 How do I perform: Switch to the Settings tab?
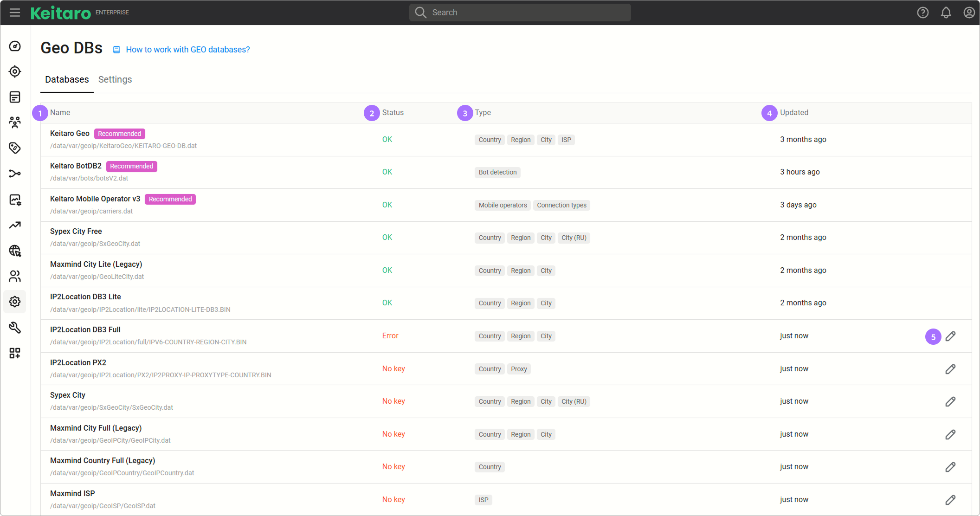click(115, 79)
